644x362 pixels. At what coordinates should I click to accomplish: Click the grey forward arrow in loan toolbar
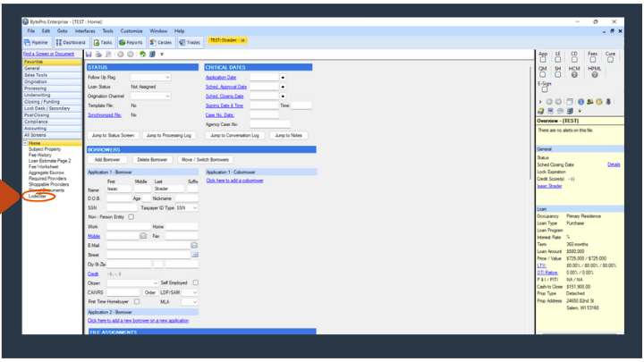coord(131,55)
